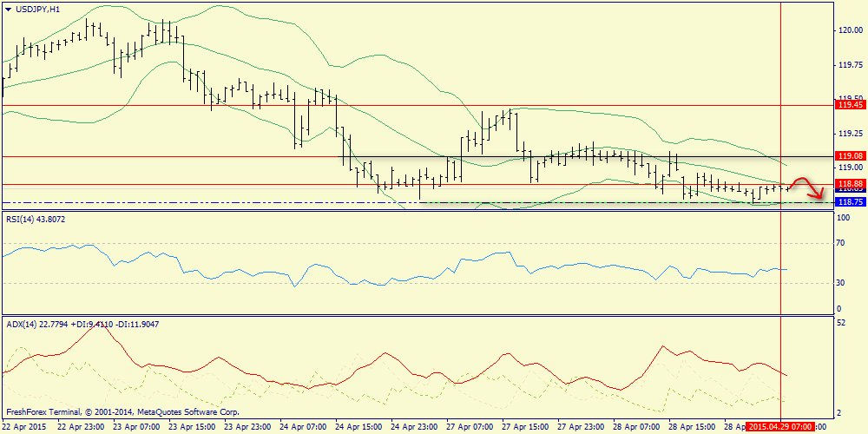Viewport: 868px width, 434px height.
Task: Click the 23 Apr 23:00 time label
Action: pyautogui.click(x=247, y=427)
